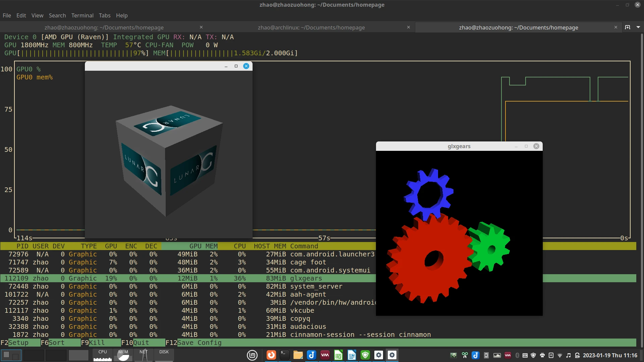This screenshot has height=362, width=644.
Task: Switch to the zhao@archlinux terminal tab
Action: 311,27
